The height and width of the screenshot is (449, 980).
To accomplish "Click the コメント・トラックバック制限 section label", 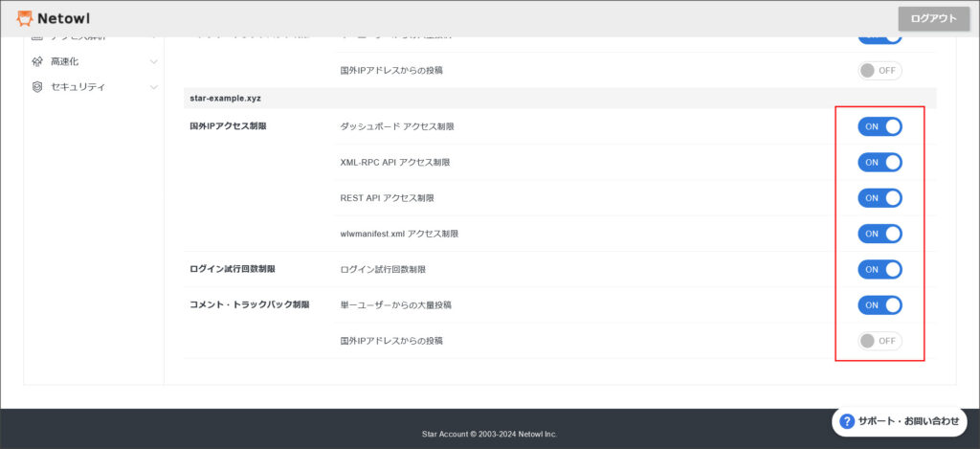I will coord(250,305).
